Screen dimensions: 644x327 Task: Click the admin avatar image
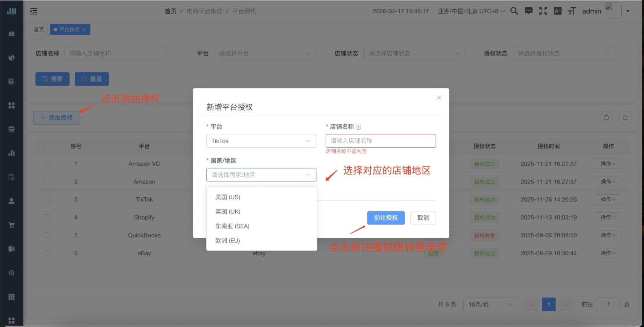[613, 10]
